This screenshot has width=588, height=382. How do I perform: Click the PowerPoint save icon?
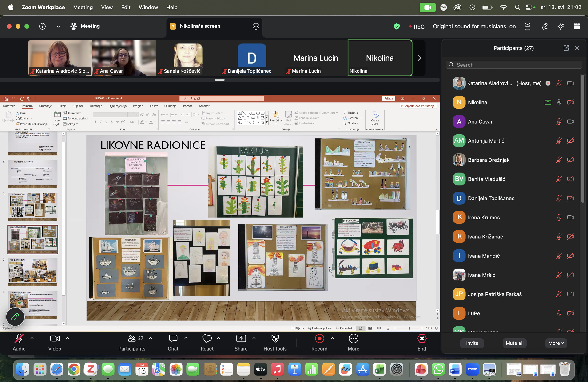pyautogui.click(x=7, y=98)
